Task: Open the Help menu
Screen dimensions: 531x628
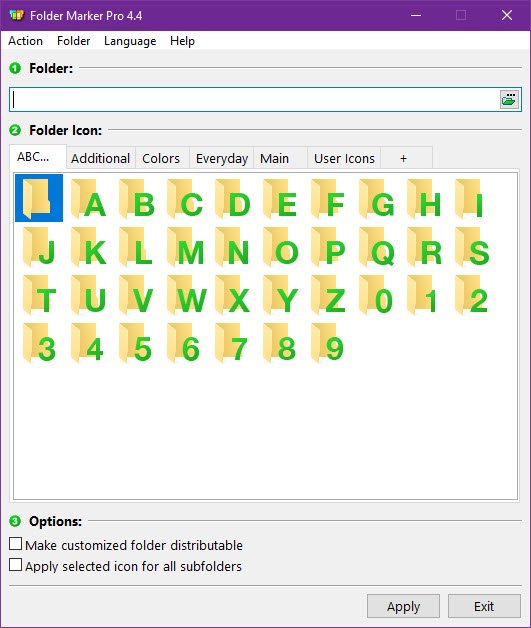Action: click(x=182, y=41)
